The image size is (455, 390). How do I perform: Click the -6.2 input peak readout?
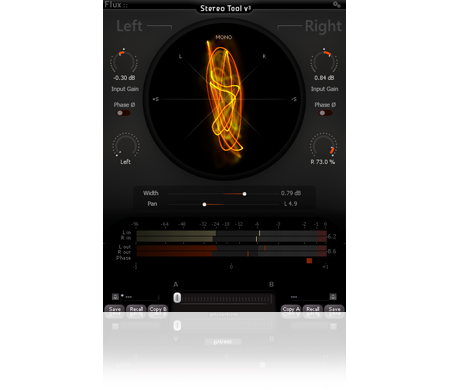click(332, 236)
